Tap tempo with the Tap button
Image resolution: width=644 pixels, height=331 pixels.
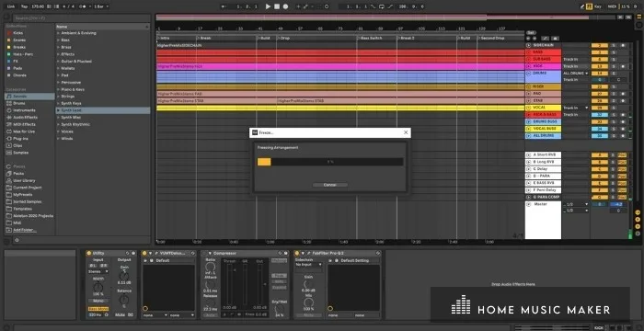point(24,6)
